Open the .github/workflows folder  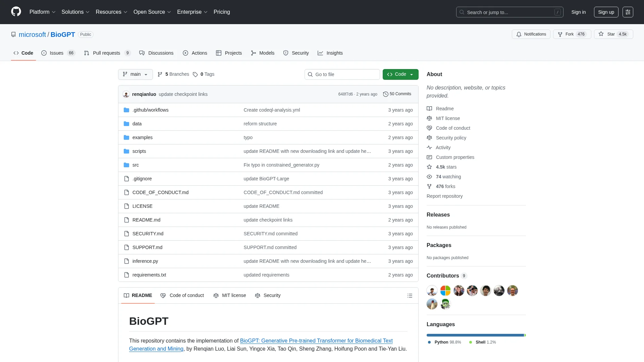click(x=150, y=110)
